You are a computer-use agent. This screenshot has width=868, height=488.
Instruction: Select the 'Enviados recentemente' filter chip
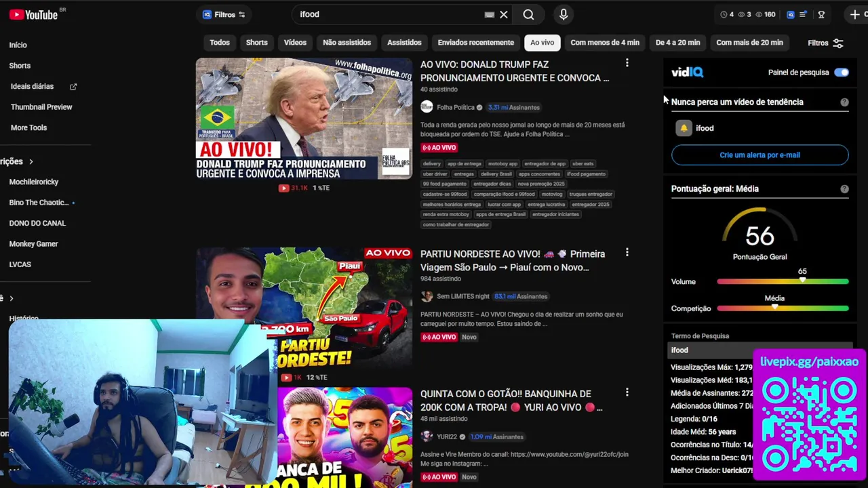tap(475, 43)
